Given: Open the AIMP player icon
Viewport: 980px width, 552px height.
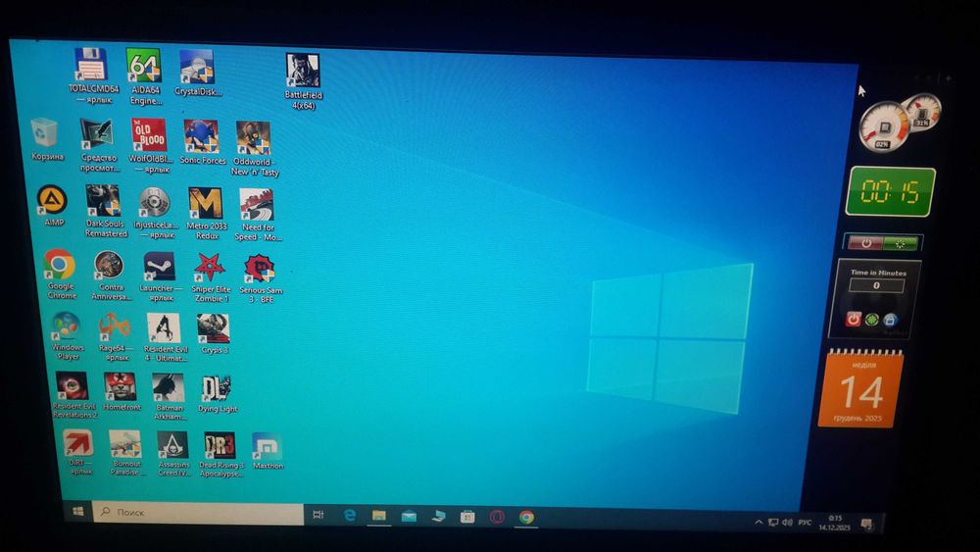Looking at the screenshot, I should (x=53, y=200).
